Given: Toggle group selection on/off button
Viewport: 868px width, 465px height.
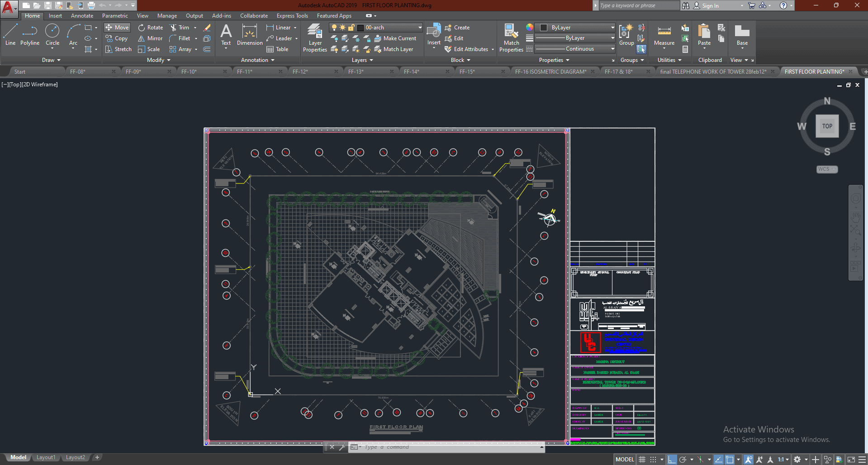Looking at the screenshot, I should 641,49.
